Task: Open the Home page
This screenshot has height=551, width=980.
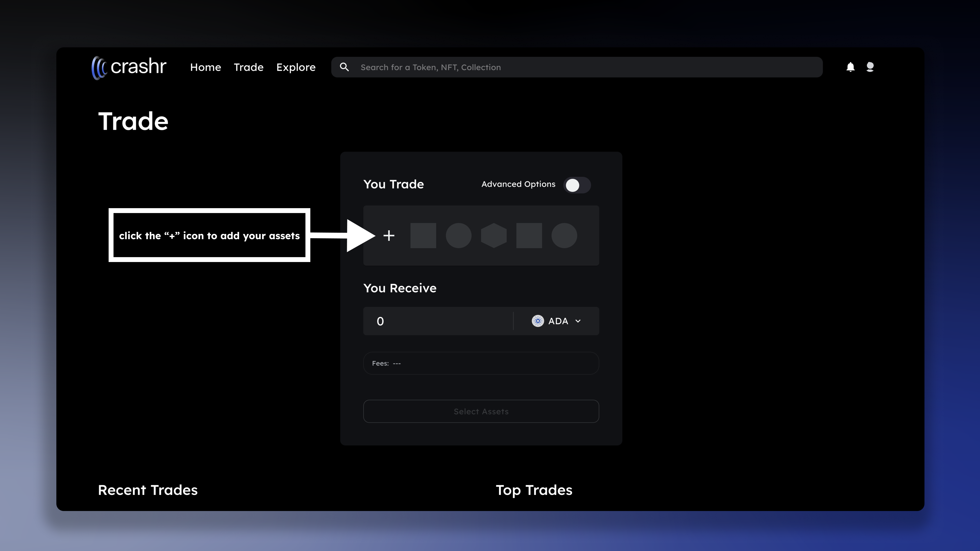Action: point(205,67)
